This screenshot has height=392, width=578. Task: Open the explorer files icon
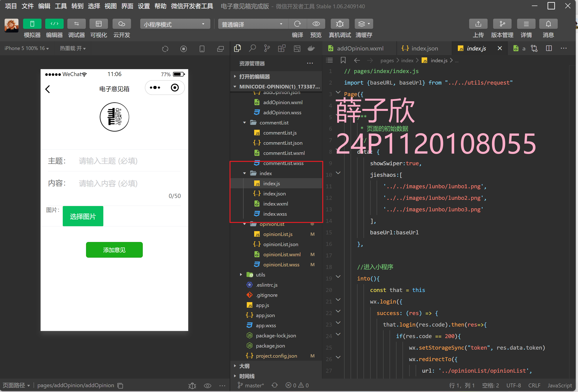click(x=238, y=48)
